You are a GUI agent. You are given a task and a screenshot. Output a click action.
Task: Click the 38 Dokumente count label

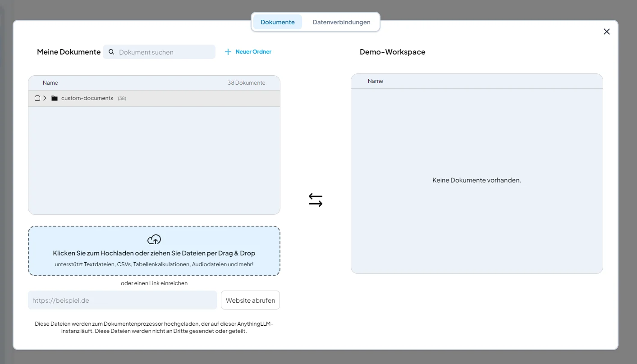point(247,83)
